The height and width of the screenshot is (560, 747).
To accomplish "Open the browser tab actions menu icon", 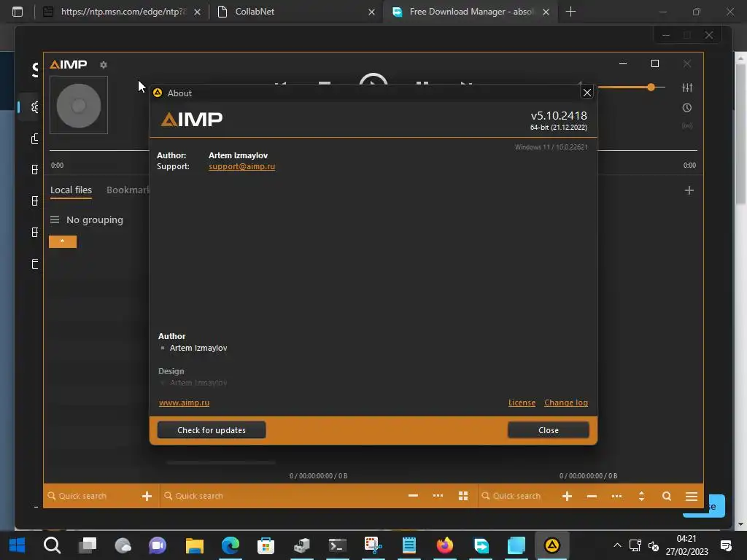I will [18, 12].
